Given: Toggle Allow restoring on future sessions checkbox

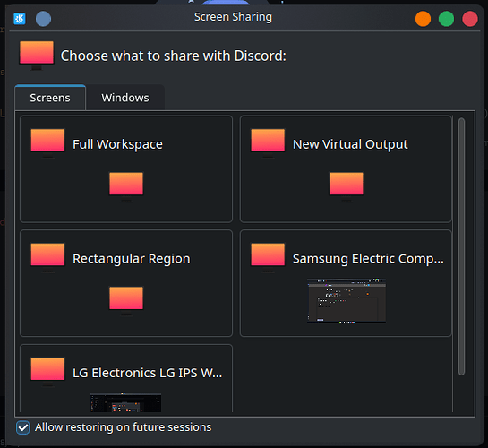Looking at the screenshot, I should pyautogui.click(x=23, y=427).
